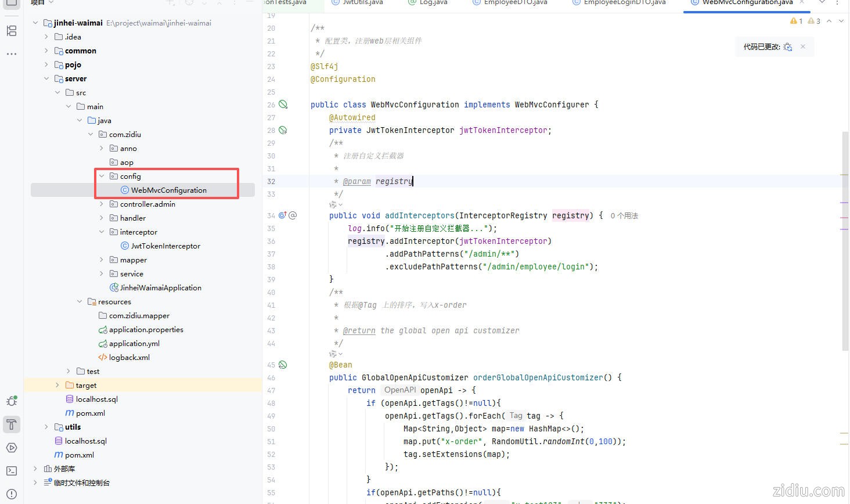Expand the controller.admin package
Image resolution: width=850 pixels, height=504 pixels.
pyautogui.click(x=102, y=204)
